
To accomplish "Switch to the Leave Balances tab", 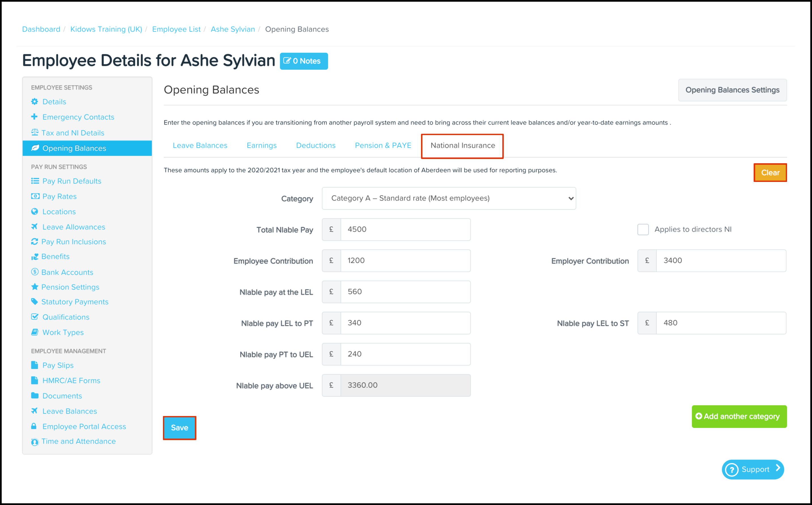I will pyautogui.click(x=200, y=145).
